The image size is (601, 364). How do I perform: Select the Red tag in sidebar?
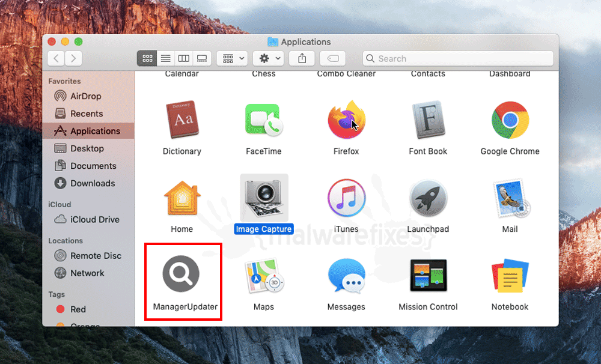[88, 309]
